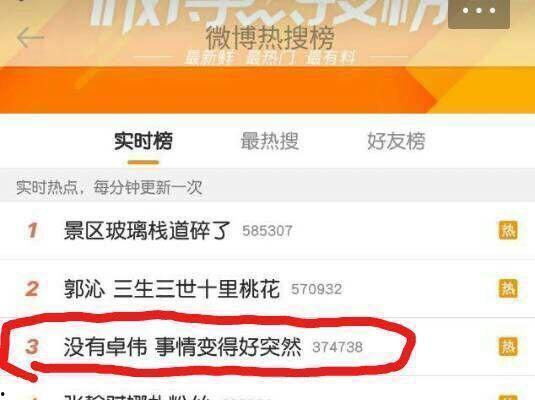The height and width of the screenshot is (400, 535).
Task: Switch to the 最热搜 tab
Action: tap(270, 141)
